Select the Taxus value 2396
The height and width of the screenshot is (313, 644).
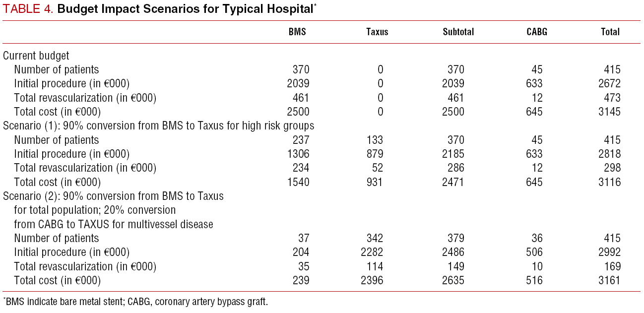373,281
